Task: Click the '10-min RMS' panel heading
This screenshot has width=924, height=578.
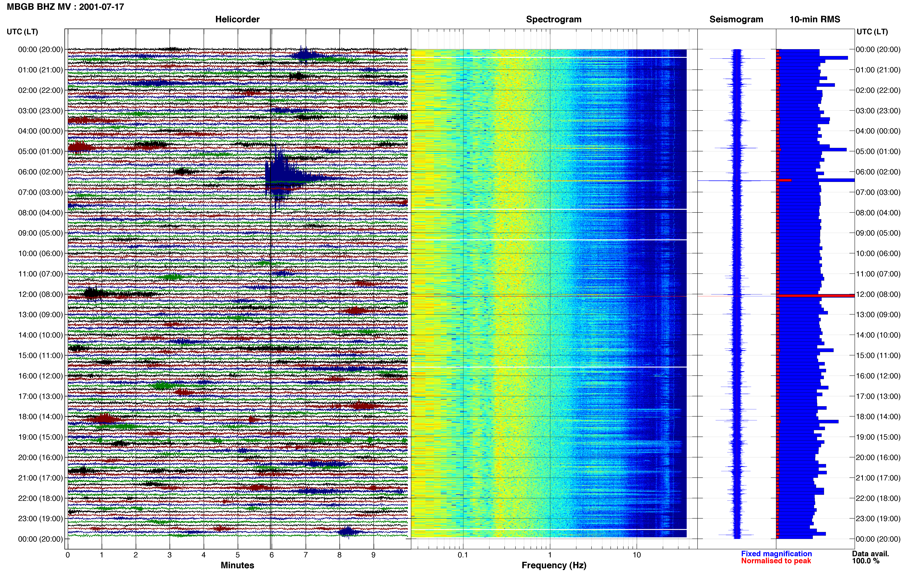Action: pyautogui.click(x=815, y=19)
